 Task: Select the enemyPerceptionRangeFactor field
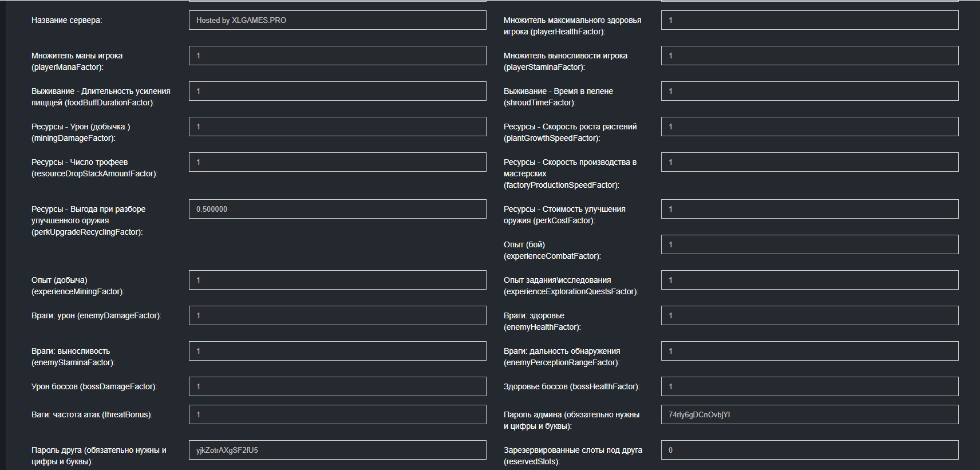pyautogui.click(x=809, y=351)
